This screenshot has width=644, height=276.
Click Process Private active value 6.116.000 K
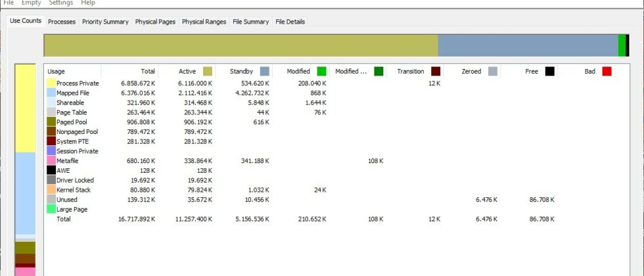(x=194, y=83)
